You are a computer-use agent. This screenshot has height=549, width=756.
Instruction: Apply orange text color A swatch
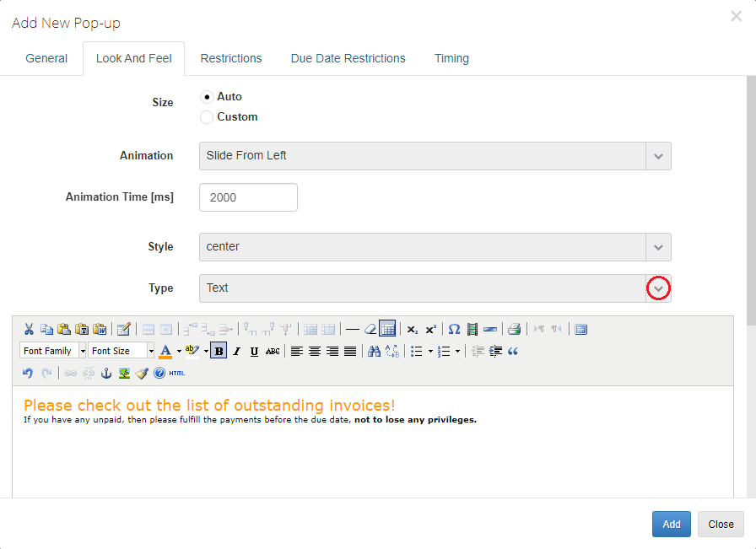(x=165, y=352)
